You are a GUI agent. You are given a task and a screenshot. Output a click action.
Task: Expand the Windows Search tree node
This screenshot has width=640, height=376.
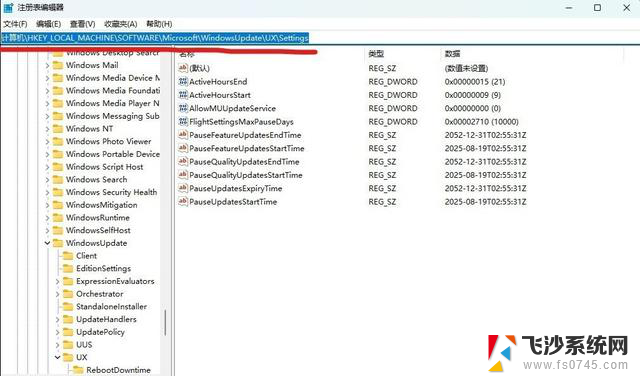click(47, 180)
